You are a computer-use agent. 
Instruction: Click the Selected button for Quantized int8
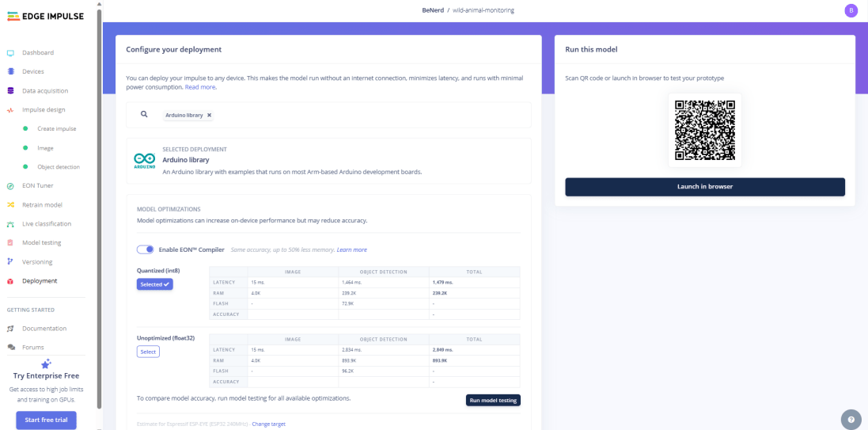click(155, 284)
